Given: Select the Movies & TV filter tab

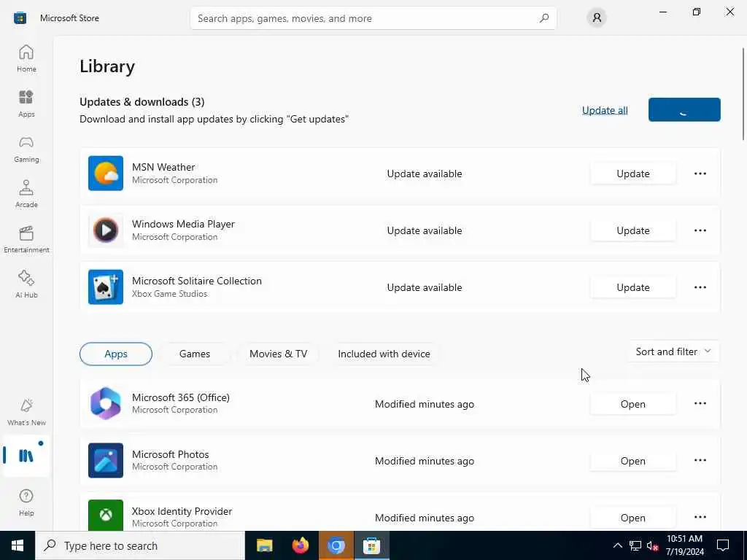Looking at the screenshot, I should pyautogui.click(x=278, y=354).
